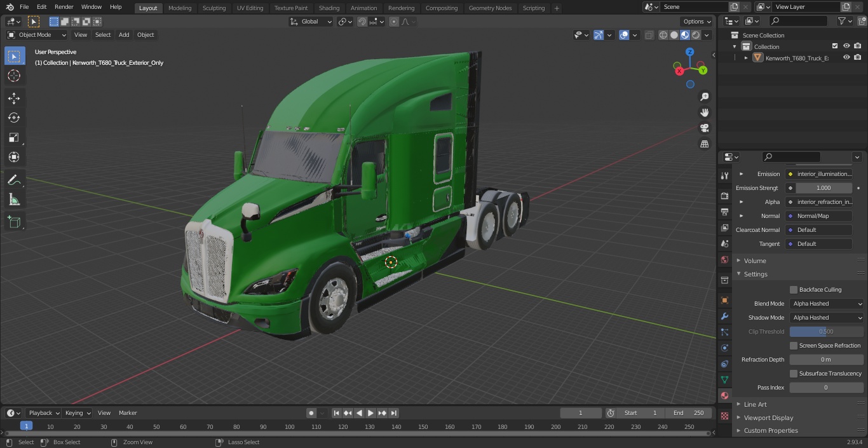Open the Scene properties tab
The height and width of the screenshot is (448, 868).
pyautogui.click(x=724, y=243)
